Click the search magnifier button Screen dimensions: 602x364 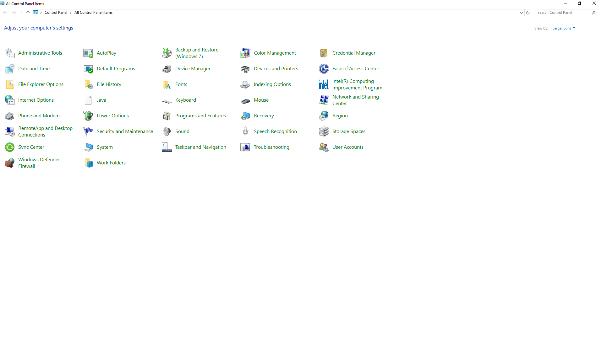point(594,13)
